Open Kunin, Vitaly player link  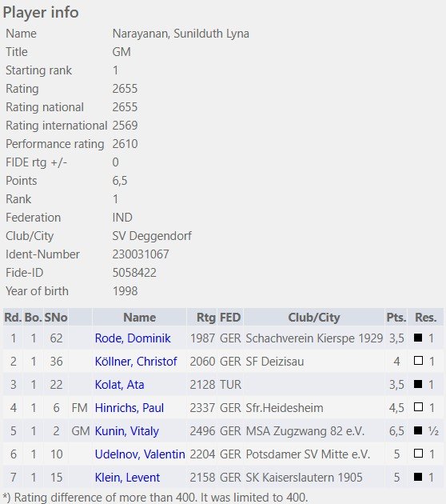pyautogui.click(x=127, y=430)
